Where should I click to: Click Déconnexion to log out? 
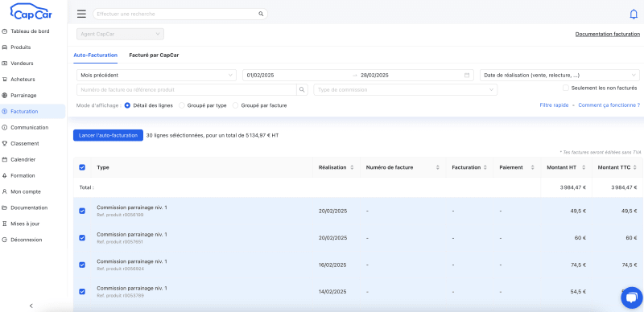(x=27, y=240)
